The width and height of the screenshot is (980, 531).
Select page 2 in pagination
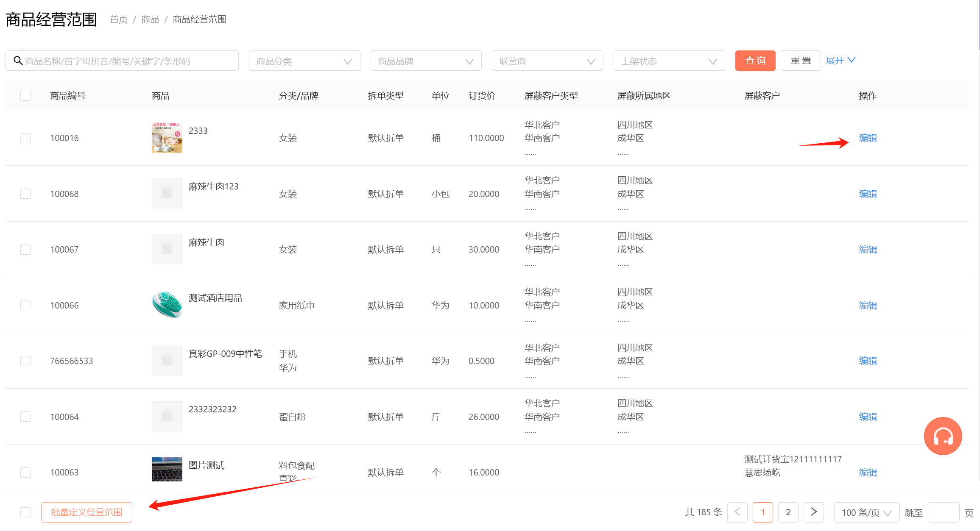(x=788, y=512)
